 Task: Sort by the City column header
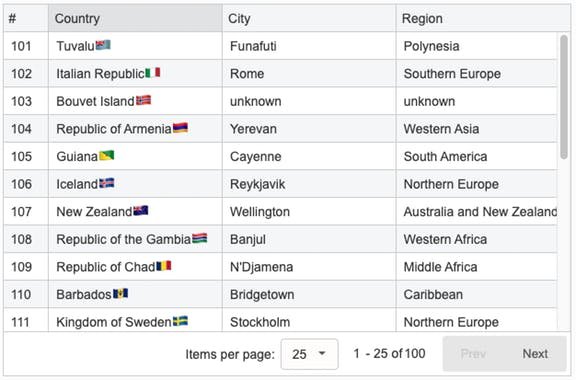309,18
